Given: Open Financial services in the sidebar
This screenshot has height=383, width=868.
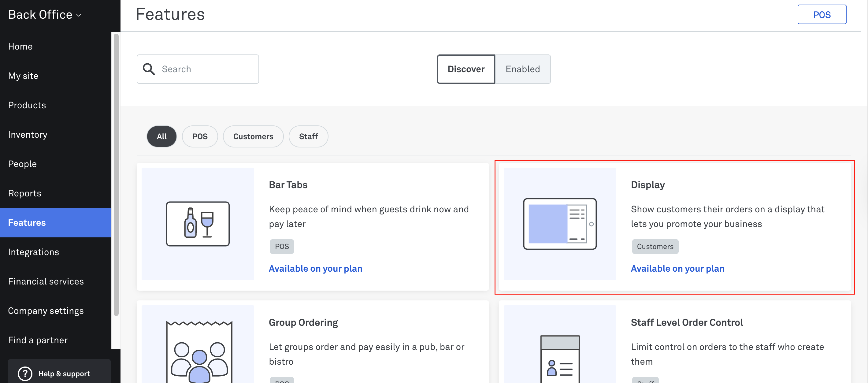Looking at the screenshot, I should coord(56,281).
